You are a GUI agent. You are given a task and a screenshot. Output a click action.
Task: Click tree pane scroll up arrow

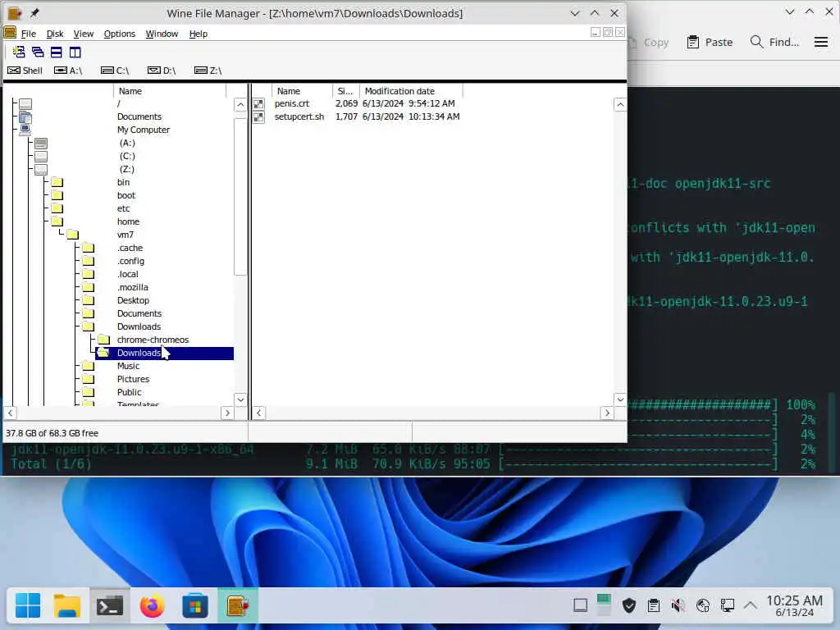(x=240, y=104)
